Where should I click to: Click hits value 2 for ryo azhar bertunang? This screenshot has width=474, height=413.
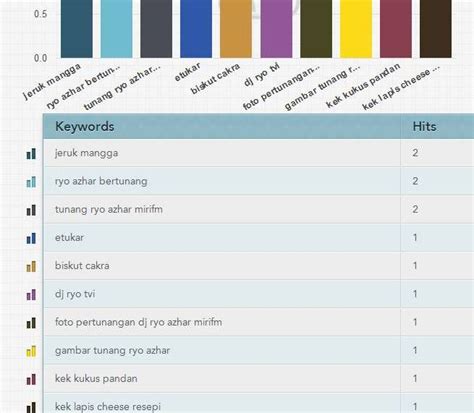(x=415, y=181)
